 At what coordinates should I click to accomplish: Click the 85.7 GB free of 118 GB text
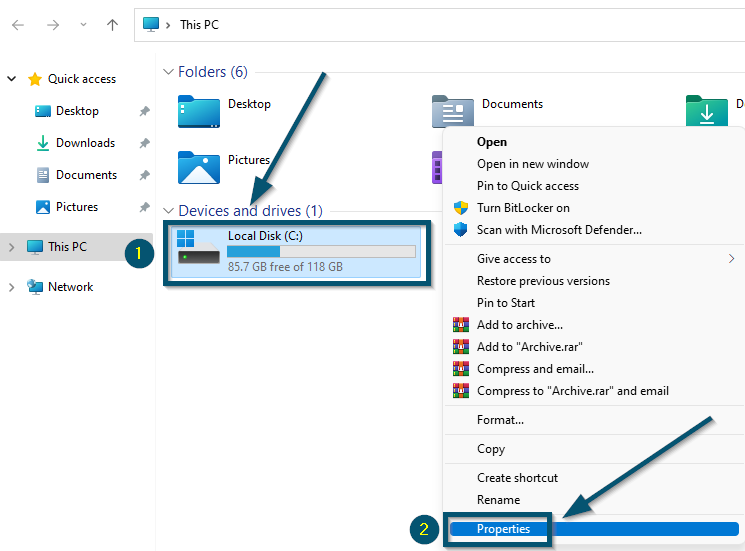[285, 266]
